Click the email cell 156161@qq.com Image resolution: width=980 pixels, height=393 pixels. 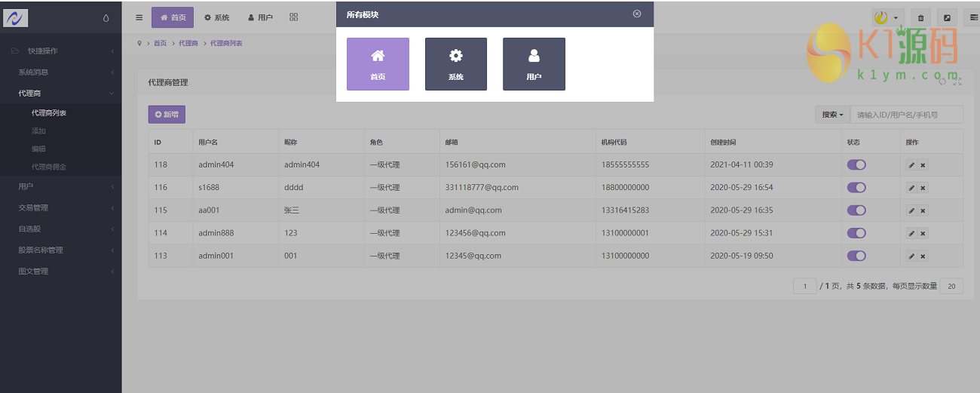pos(475,164)
